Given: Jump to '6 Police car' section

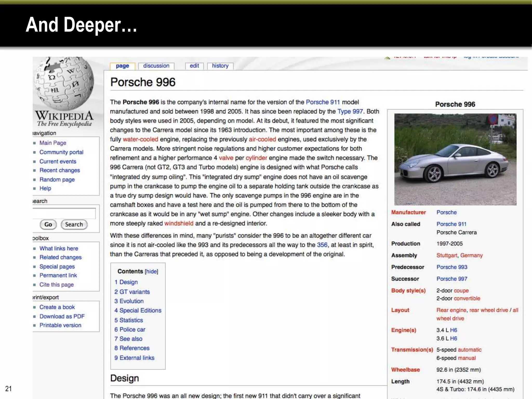Looking at the screenshot, I should [x=130, y=329].
